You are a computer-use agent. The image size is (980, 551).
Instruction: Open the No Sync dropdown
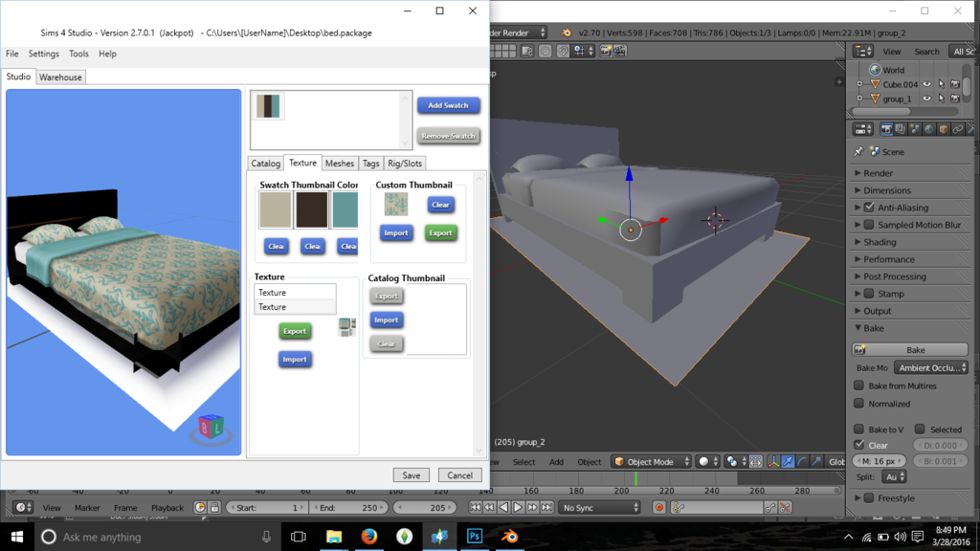(600, 508)
